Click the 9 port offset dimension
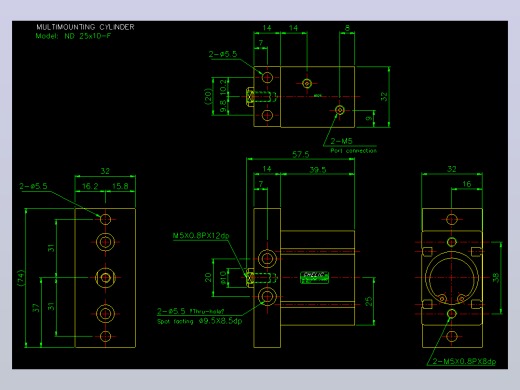The height and width of the screenshot is (390, 520). pos(368,119)
